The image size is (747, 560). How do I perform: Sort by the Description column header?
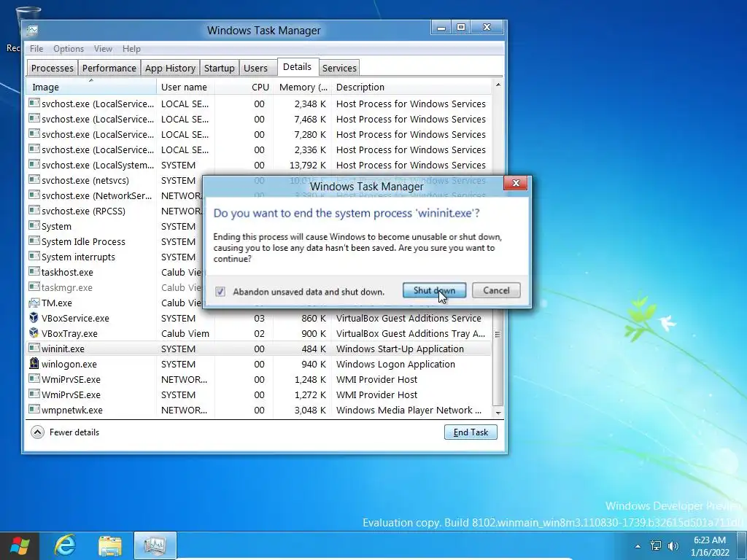pos(411,87)
